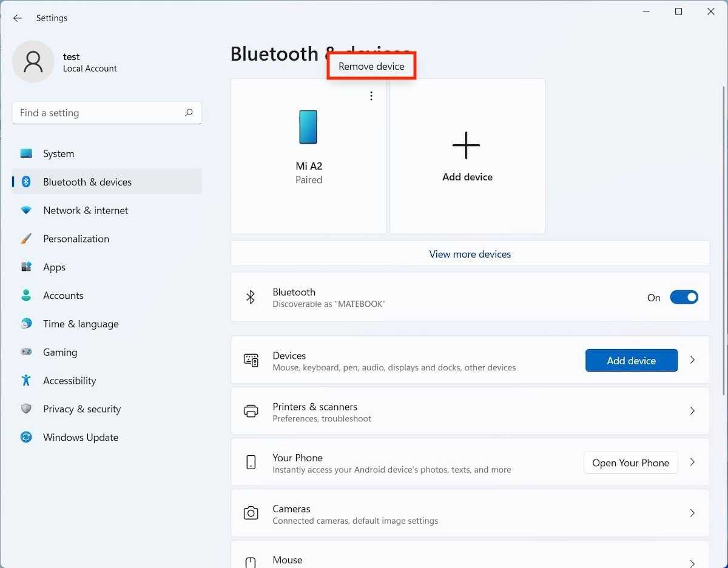Click the Find a setting search field
728x568 pixels.
(97, 113)
